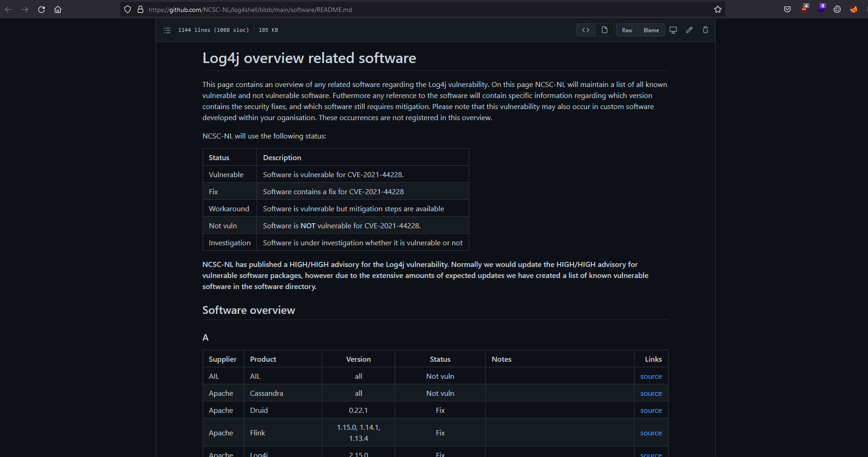This screenshot has height=457, width=868.
Task: Open README table of contents
Action: click(x=167, y=30)
